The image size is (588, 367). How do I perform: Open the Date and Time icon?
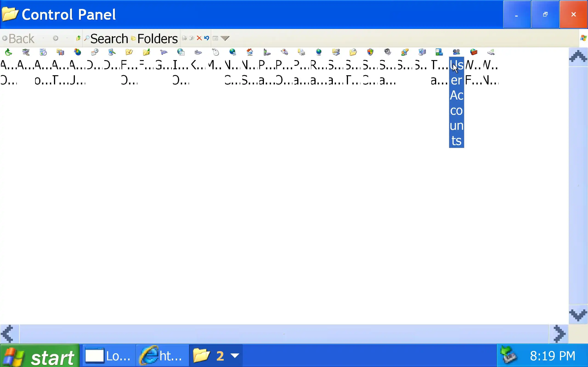pyautogui.click(x=95, y=52)
